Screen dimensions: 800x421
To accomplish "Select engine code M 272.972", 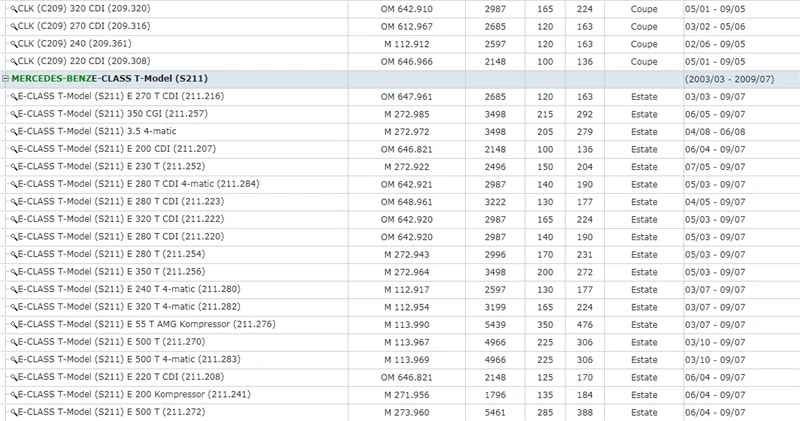I will click(407, 132).
